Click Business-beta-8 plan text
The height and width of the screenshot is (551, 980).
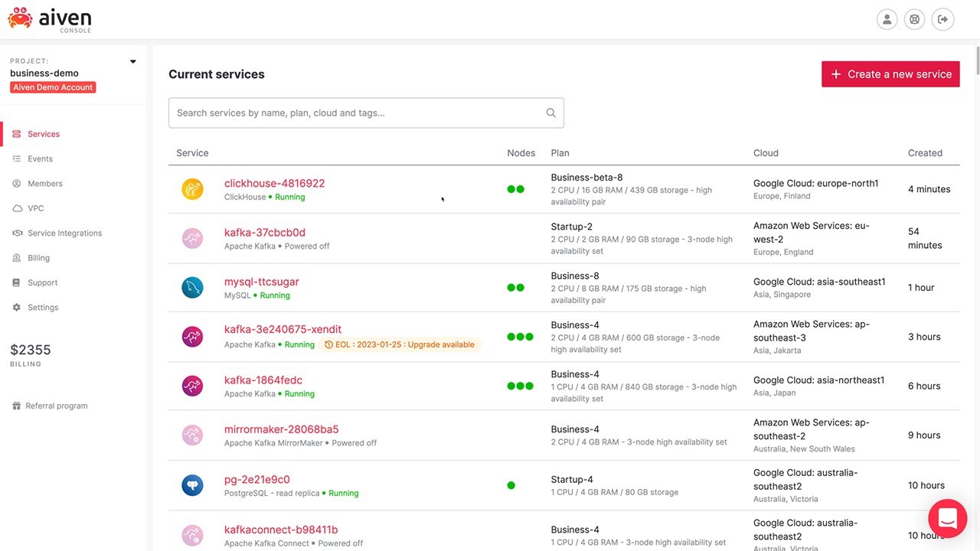pyautogui.click(x=586, y=178)
